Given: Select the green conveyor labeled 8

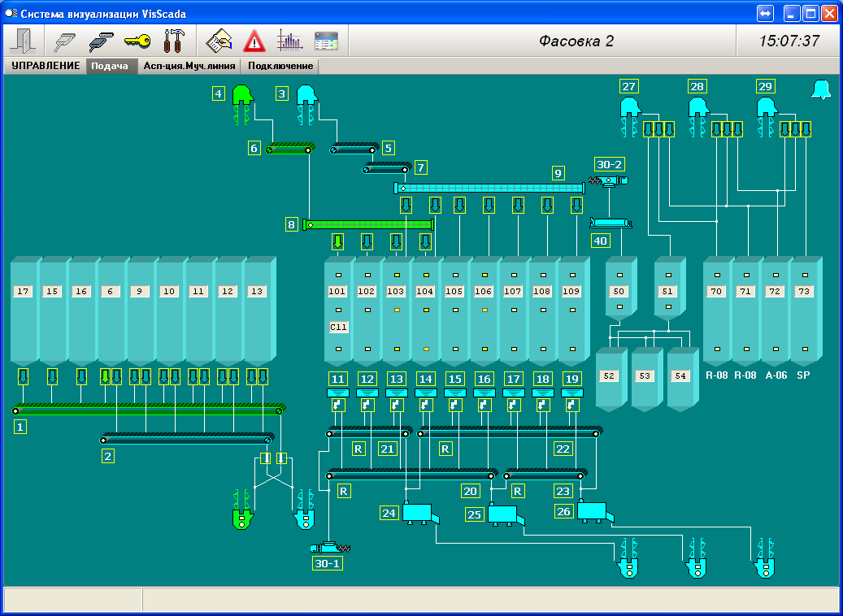Looking at the screenshot, I should [x=368, y=224].
